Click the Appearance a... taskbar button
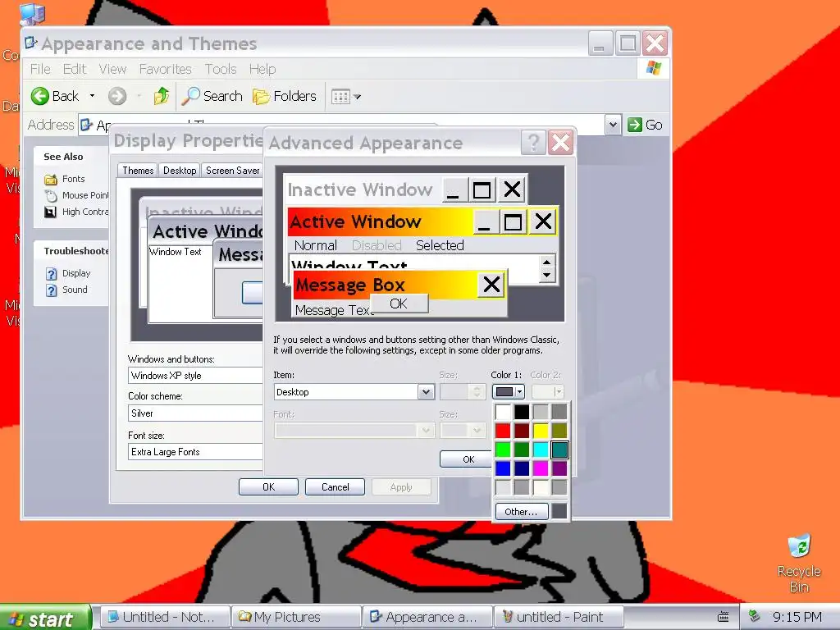 (x=427, y=617)
